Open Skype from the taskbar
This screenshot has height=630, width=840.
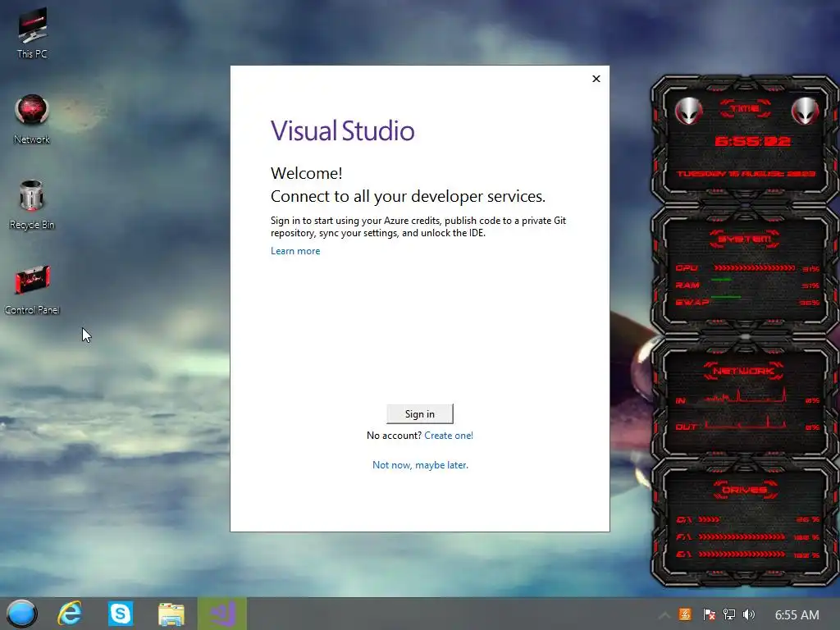(121, 614)
